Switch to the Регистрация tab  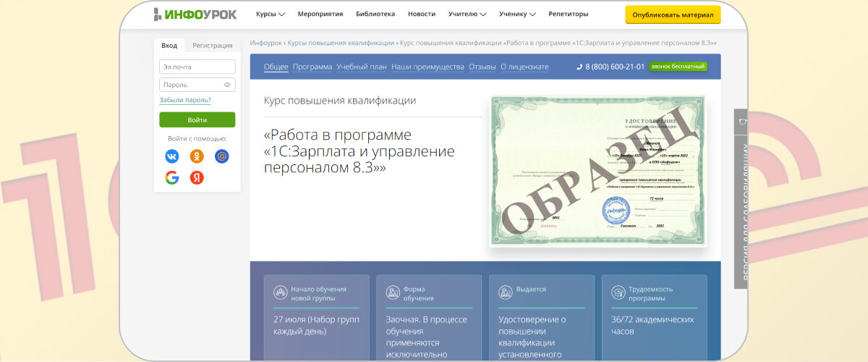(213, 45)
